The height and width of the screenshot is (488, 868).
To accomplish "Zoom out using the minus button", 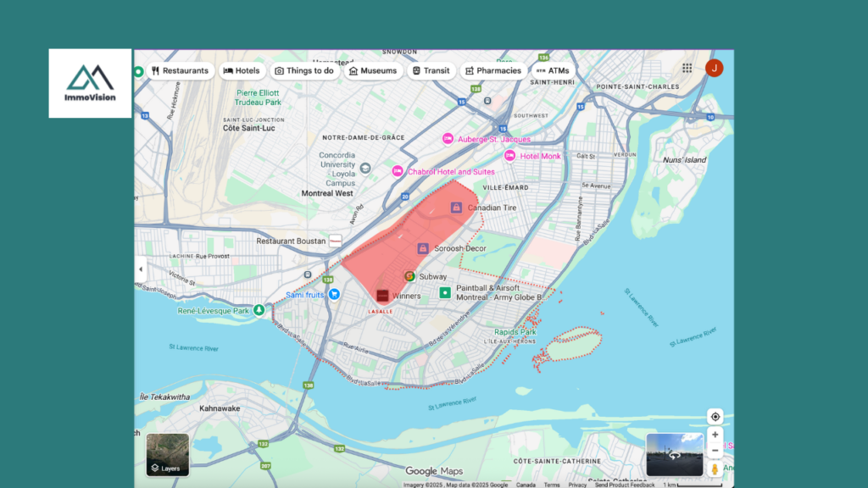I will [x=715, y=451].
